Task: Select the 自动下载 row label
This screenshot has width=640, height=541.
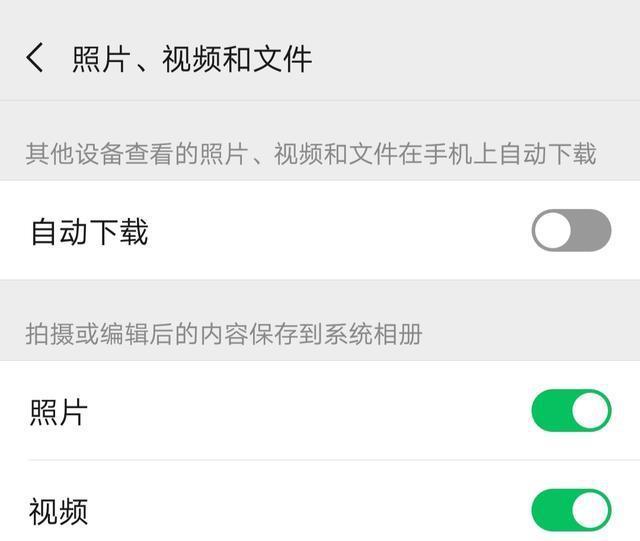Action: [90, 232]
